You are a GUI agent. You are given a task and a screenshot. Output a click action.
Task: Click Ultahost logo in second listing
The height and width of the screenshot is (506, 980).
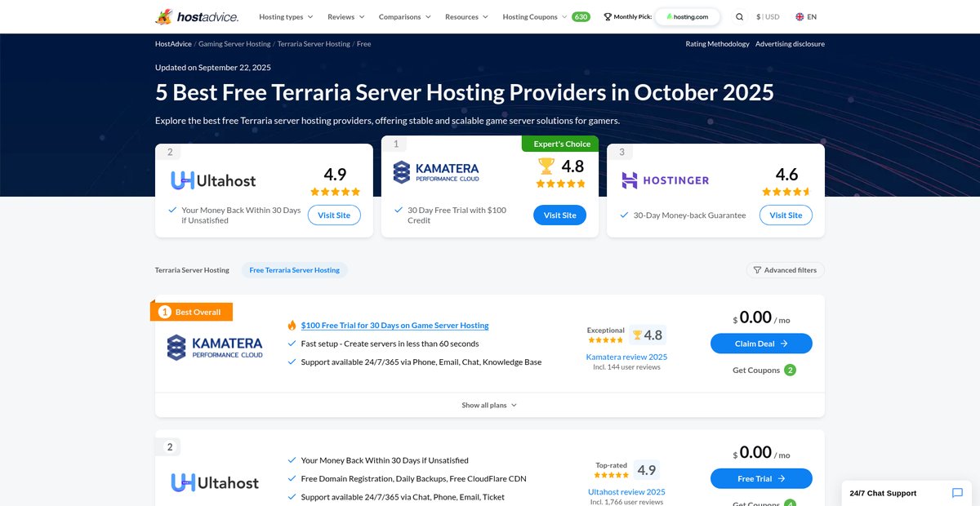[x=215, y=482]
